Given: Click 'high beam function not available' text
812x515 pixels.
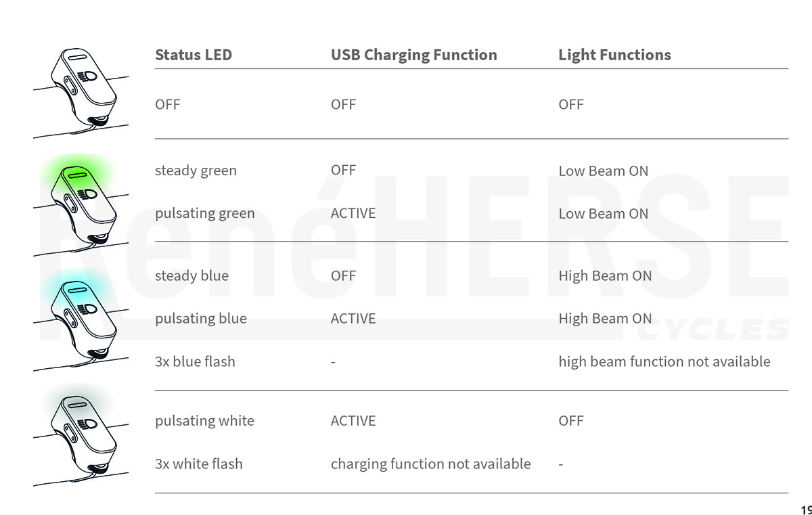Looking at the screenshot, I should [x=664, y=362].
